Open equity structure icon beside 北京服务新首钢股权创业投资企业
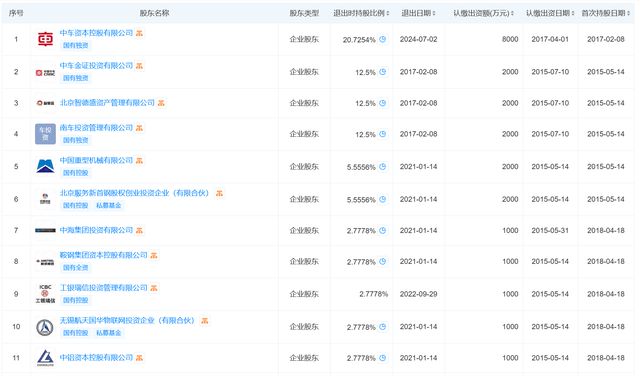Image resolution: width=640 pixels, height=376 pixels. 220,193
